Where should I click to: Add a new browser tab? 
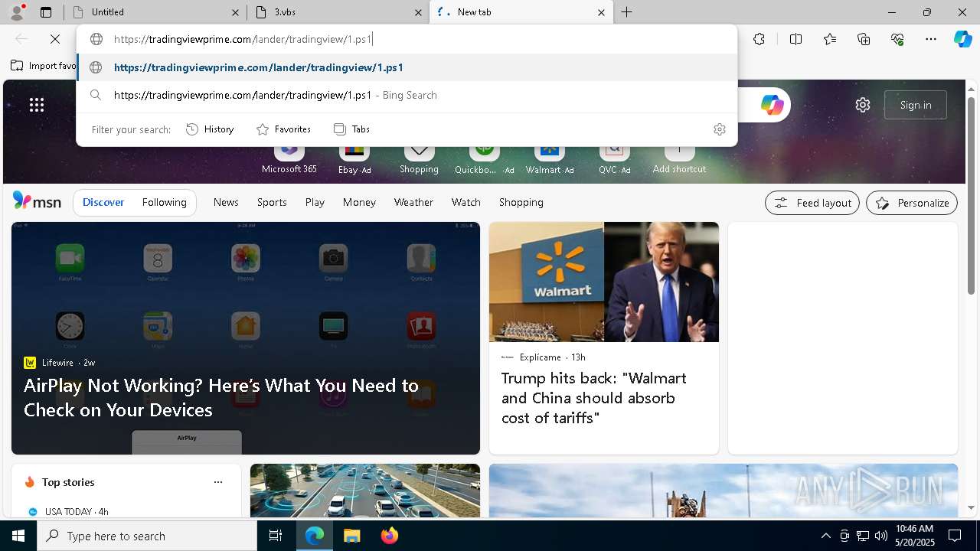[627, 12]
